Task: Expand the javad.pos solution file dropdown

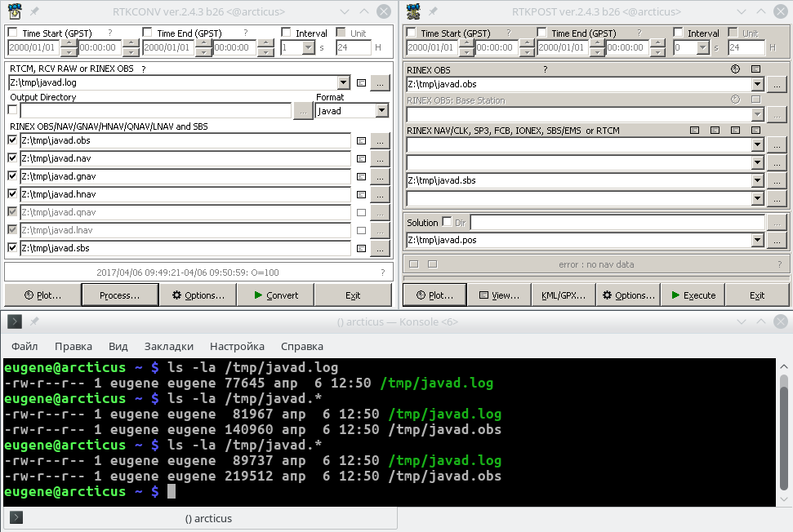Action: [x=756, y=241]
